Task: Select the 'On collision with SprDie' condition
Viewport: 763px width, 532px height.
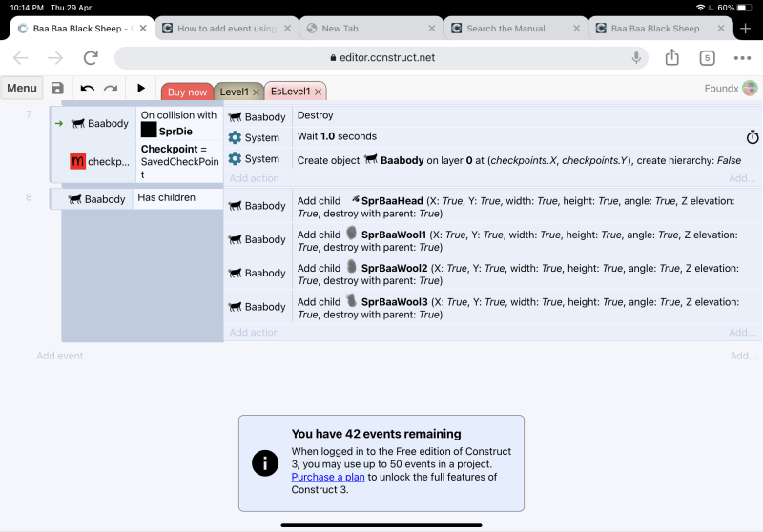Action: (178, 123)
